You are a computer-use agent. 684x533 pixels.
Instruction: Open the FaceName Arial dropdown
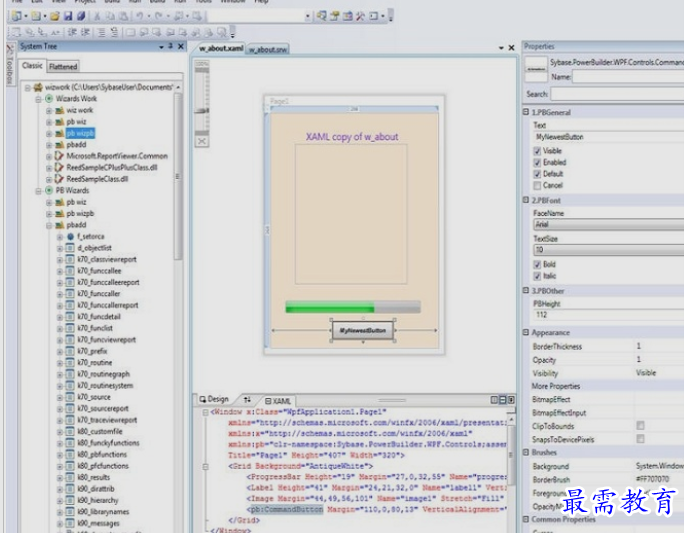coord(606,225)
